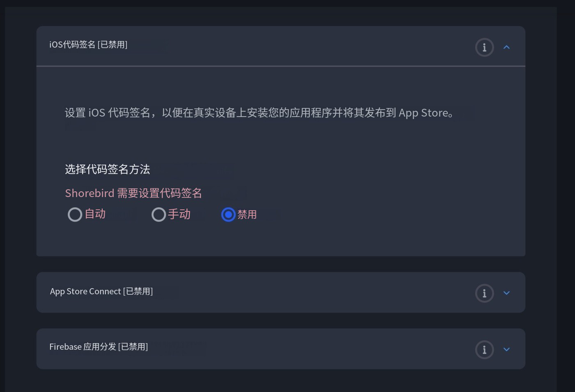This screenshot has width=575, height=392.
Task: Click the circled-i icon in the iOS signing header
Action: [484, 47]
